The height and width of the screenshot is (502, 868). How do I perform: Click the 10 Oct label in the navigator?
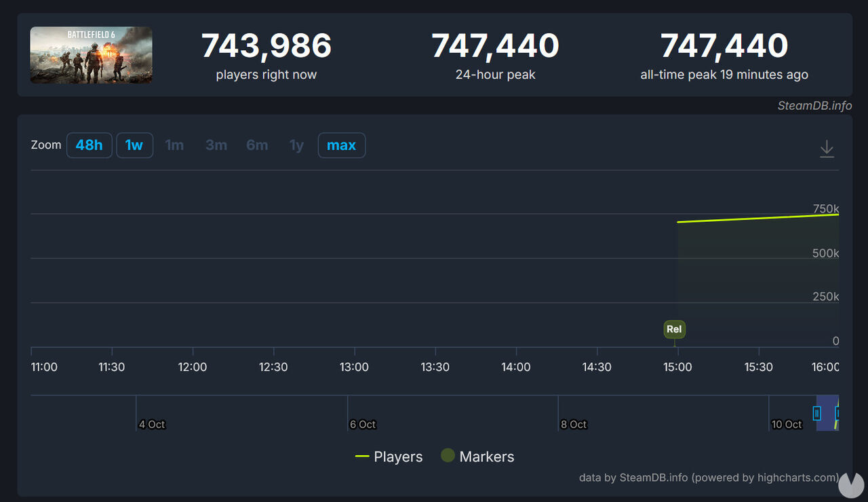point(787,425)
